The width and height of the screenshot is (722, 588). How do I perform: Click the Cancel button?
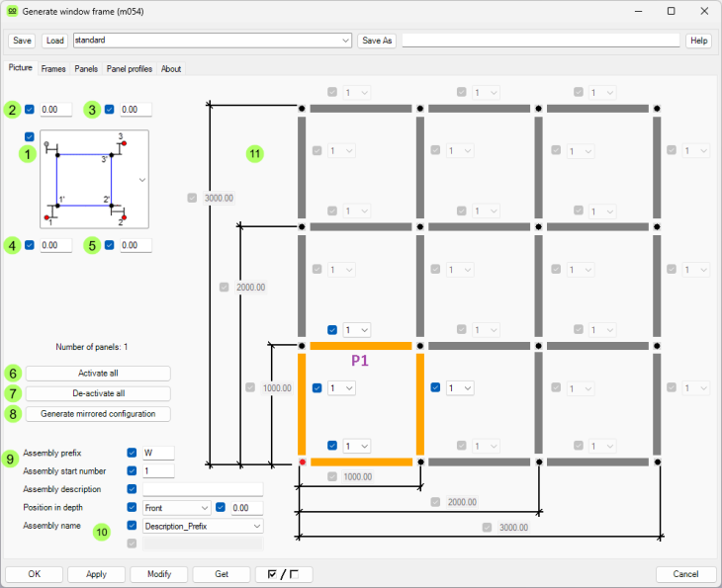685,574
